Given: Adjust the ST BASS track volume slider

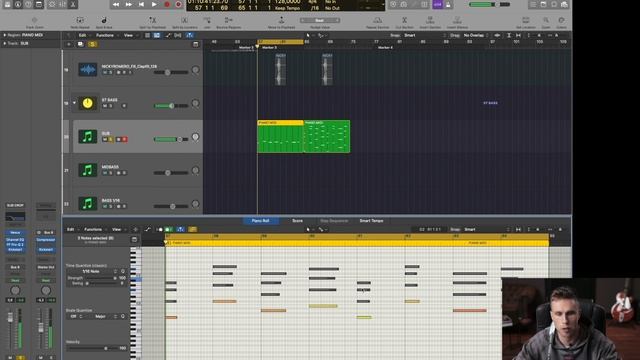Looking at the screenshot, I should click(171, 106).
